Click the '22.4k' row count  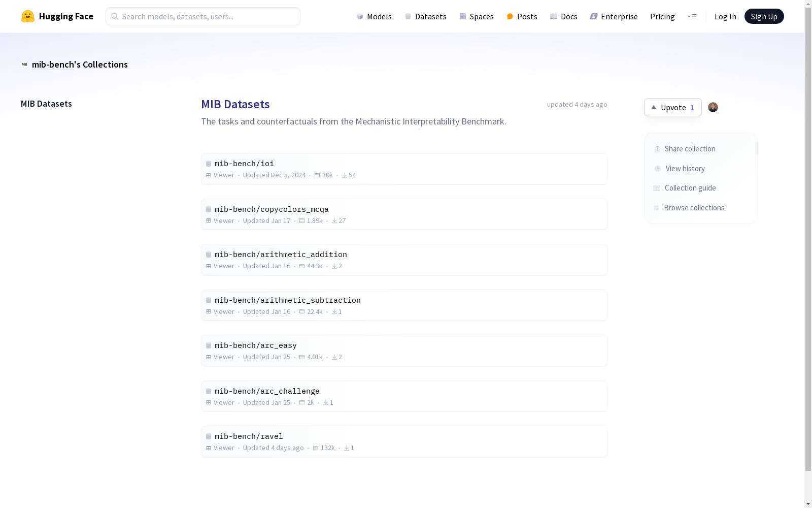click(x=315, y=312)
